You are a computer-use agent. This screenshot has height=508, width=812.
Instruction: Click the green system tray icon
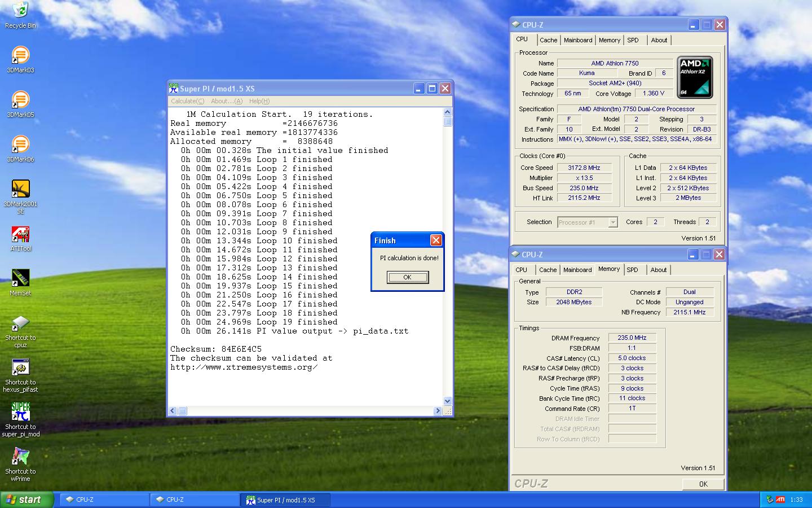click(770, 500)
